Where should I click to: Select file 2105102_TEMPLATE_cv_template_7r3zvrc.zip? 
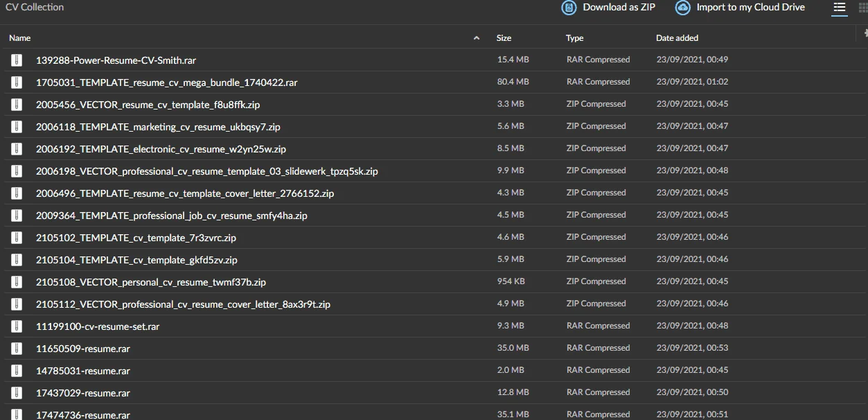136,238
